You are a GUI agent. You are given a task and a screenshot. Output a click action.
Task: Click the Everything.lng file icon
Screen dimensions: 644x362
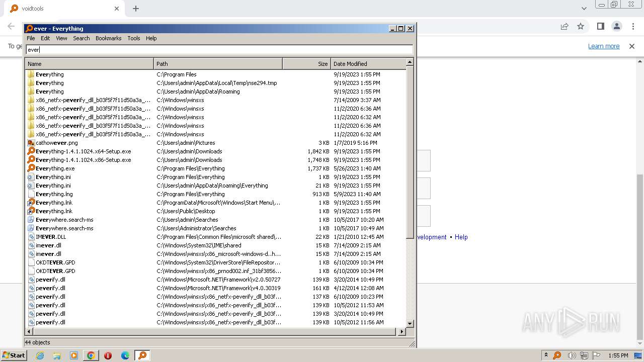click(31, 194)
